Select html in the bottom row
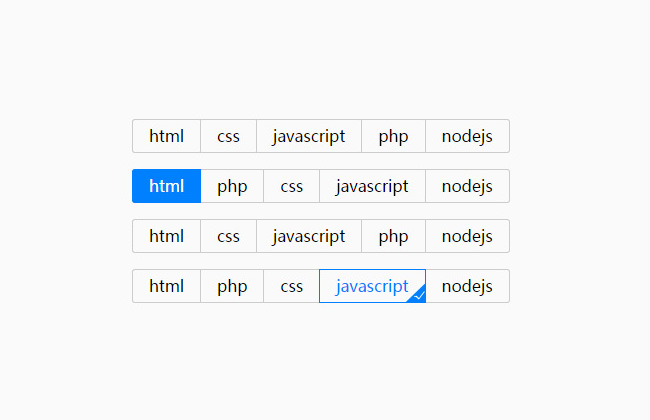This screenshot has width=650, height=420. pyautogui.click(x=167, y=286)
